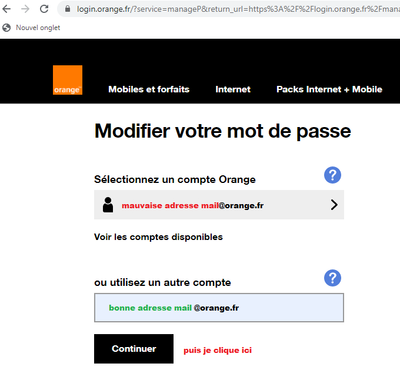Screen dimensions: 400x390
Task: Open help icon next to Sélectionnez un compte Orange
Action: pos(332,175)
